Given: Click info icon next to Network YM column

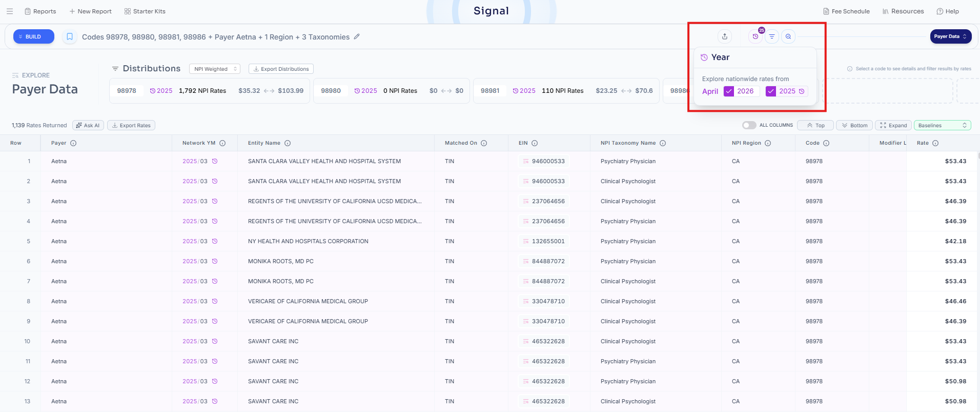Looking at the screenshot, I should (x=222, y=143).
